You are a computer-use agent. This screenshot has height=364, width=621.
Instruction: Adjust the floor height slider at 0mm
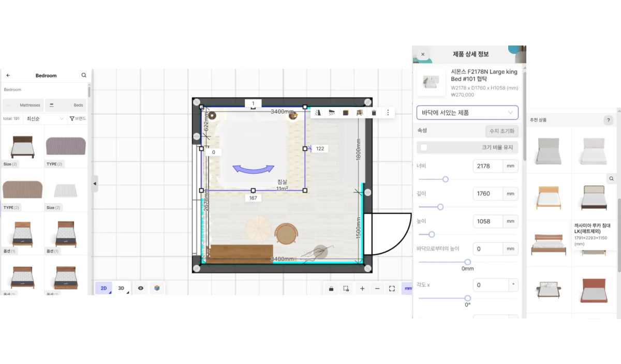tap(467, 262)
